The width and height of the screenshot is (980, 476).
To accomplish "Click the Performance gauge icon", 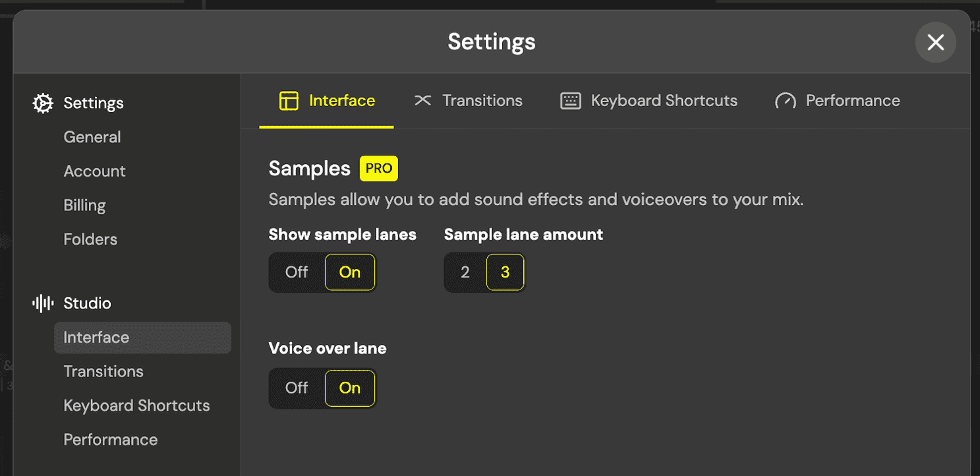I will click(785, 101).
